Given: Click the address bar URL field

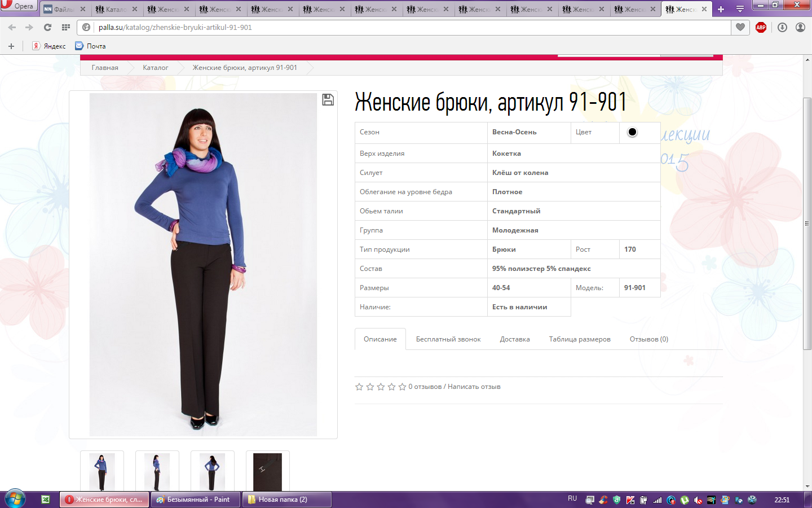Looking at the screenshot, I should (395, 27).
